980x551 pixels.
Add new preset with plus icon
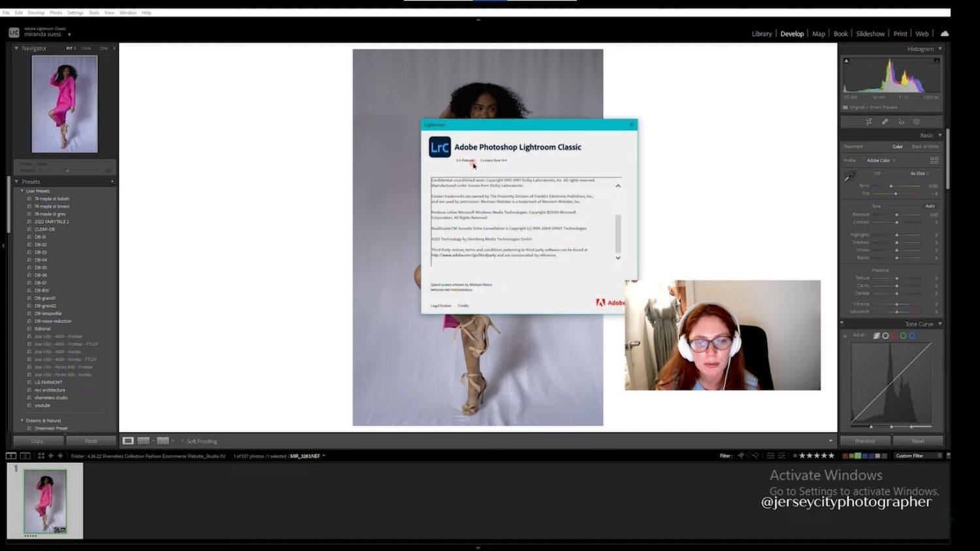(x=112, y=182)
